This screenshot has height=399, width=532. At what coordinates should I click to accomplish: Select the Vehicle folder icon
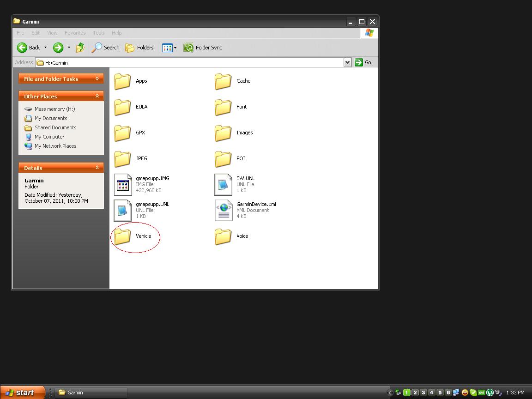tap(122, 236)
